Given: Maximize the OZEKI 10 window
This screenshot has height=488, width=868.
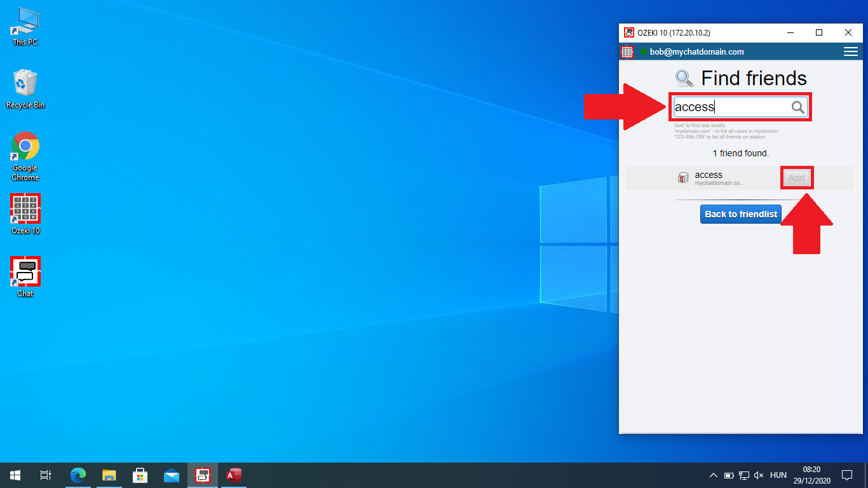Looking at the screenshot, I should [819, 32].
